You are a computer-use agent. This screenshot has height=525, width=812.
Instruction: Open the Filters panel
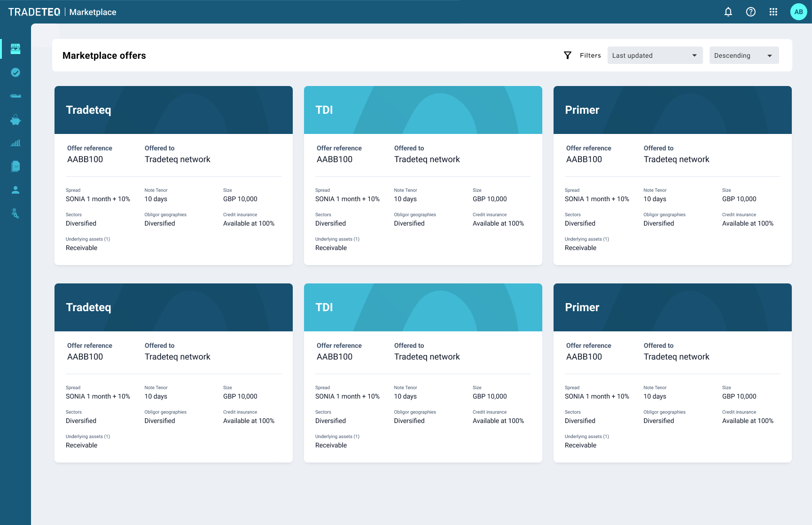(x=583, y=55)
